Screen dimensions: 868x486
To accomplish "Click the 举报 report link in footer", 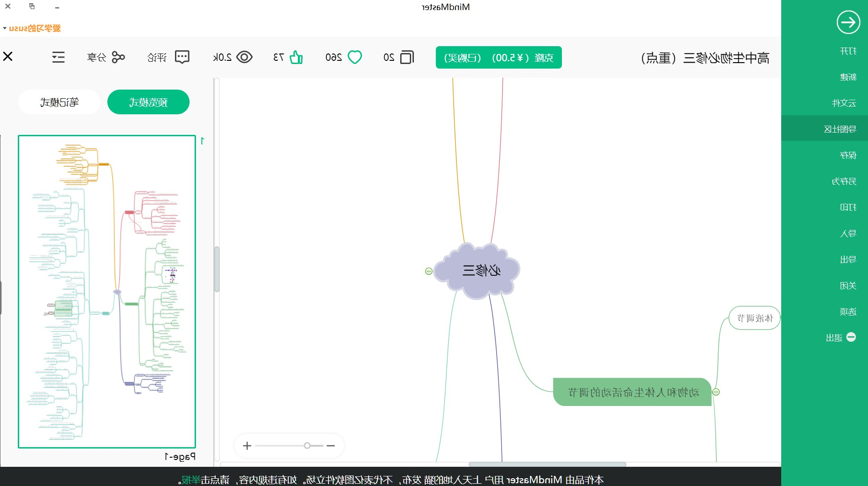I will tap(191, 480).
